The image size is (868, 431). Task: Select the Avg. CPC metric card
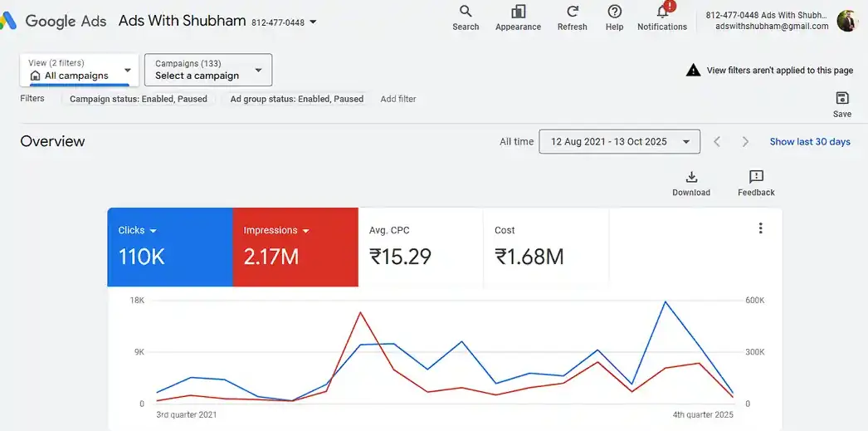point(421,247)
